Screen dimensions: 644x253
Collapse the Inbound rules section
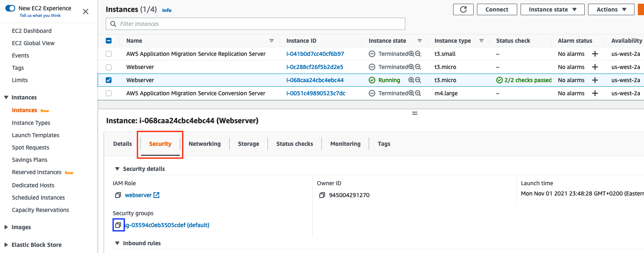(117, 243)
